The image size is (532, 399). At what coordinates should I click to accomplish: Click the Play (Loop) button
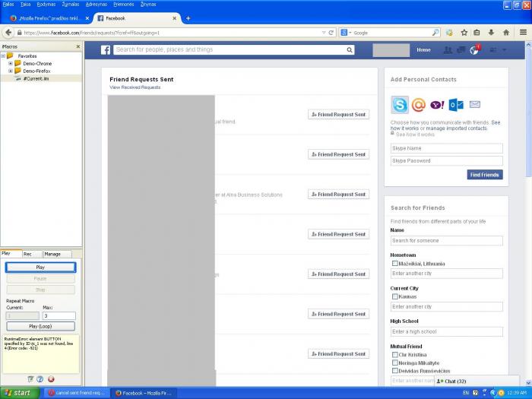click(40, 326)
